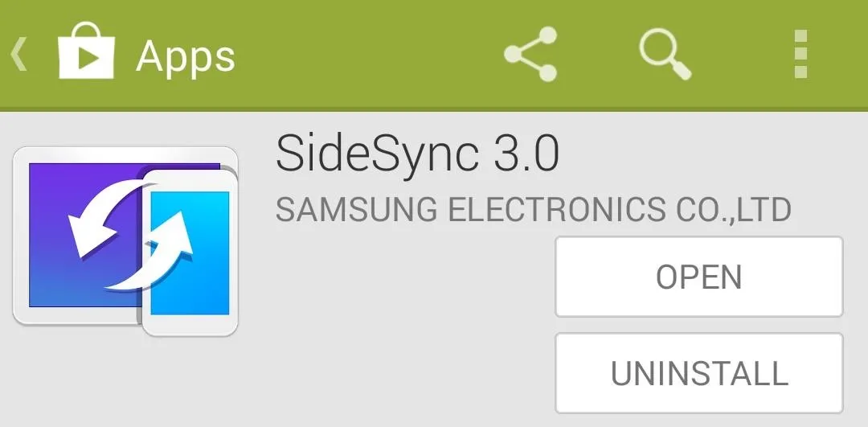The width and height of the screenshot is (868, 427).
Task: Open Samsung Electronics Co.,Ltd developer page
Action: [533, 209]
